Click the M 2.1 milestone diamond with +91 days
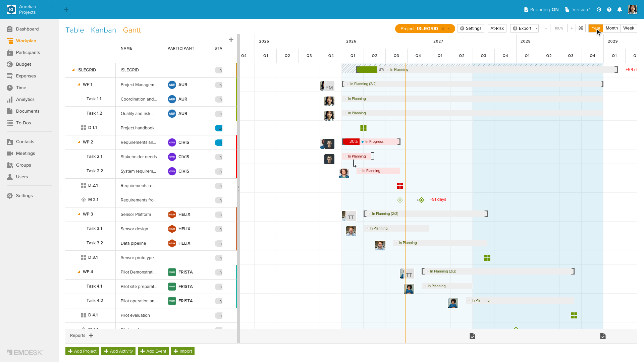The image size is (644, 362). [422, 200]
